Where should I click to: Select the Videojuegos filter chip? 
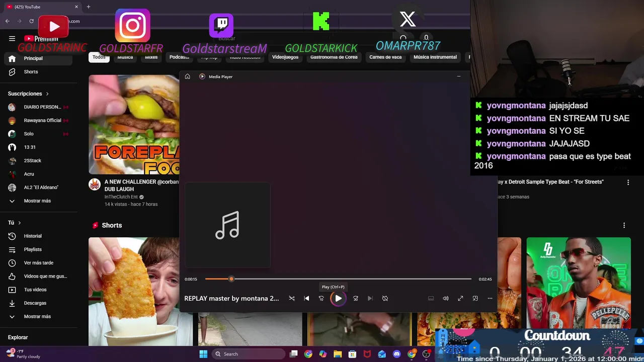point(285,57)
